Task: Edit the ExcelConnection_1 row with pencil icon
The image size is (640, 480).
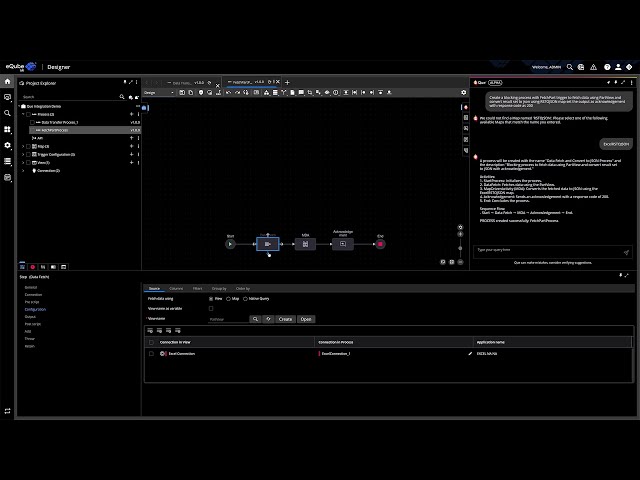Action: tap(470, 353)
